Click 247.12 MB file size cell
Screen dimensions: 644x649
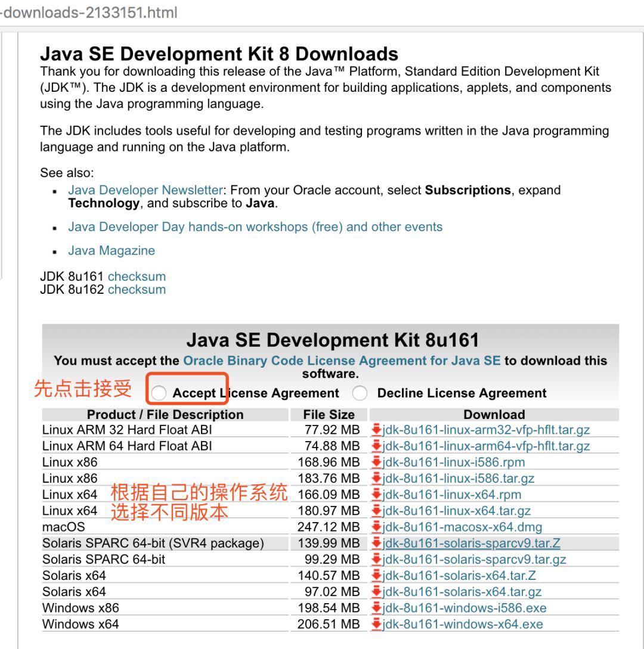coord(329,526)
